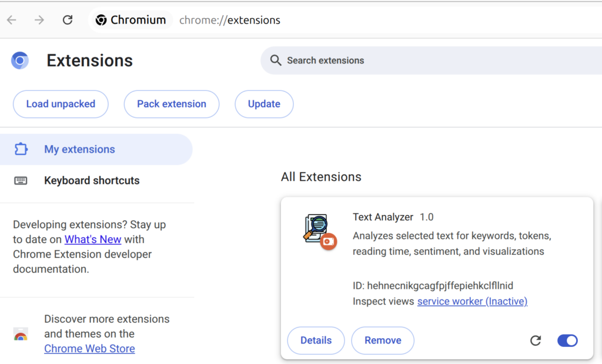
Task: Click the Chromium site info chip
Action: 131,20
